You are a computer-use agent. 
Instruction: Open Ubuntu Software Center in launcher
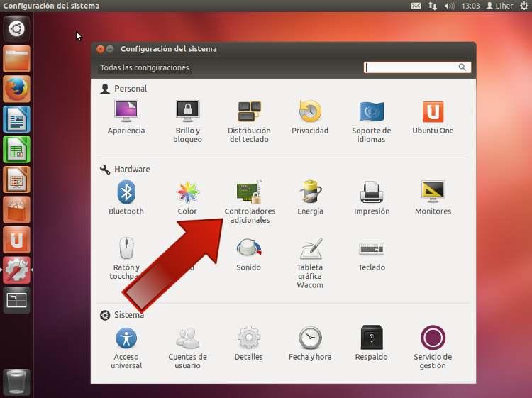click(16, 210)
